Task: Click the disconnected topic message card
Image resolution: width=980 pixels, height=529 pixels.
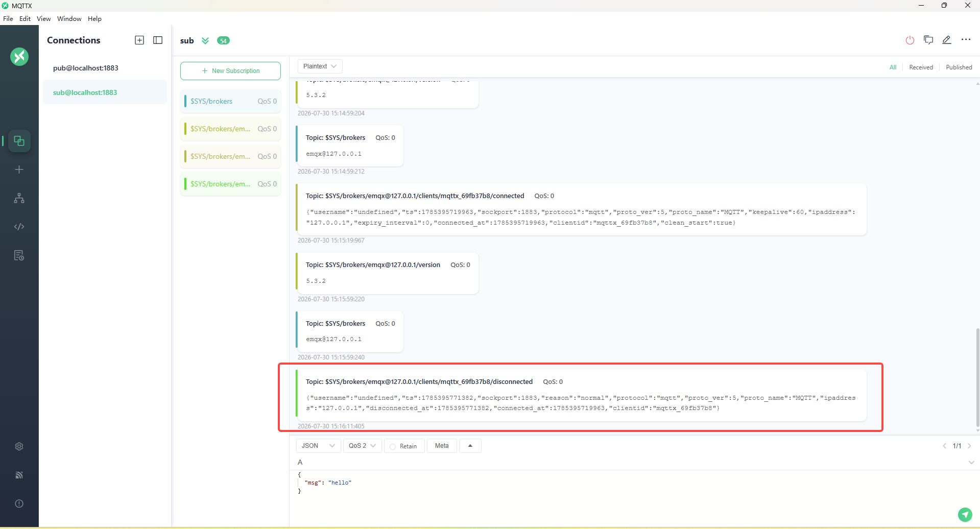Action: tap(581, 395)
